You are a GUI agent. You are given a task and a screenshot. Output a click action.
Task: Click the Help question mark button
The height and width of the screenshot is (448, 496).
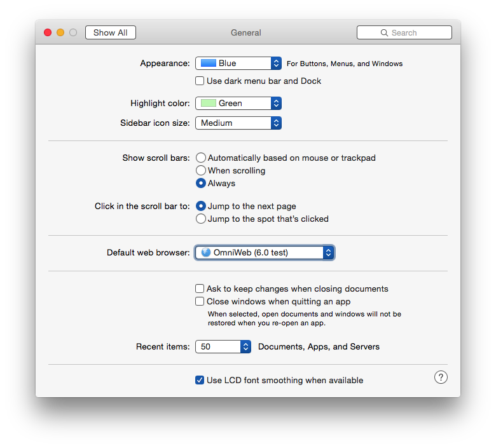[x=441, y=377]
